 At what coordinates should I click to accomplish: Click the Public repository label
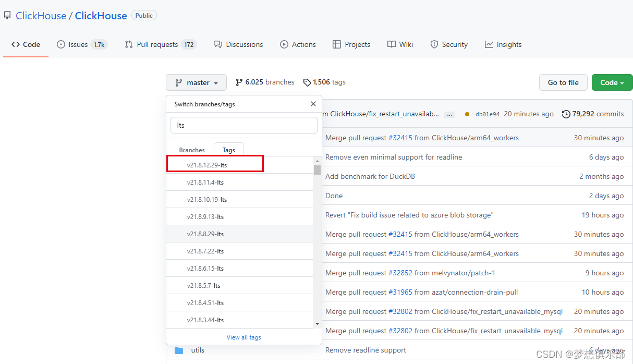[144, 16]
